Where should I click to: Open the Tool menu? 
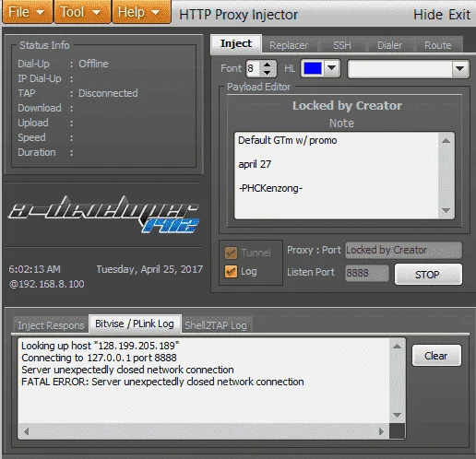tap(82, 12)
